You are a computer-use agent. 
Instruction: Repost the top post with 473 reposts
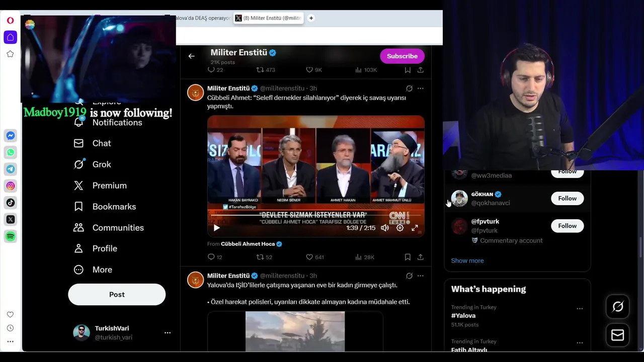266,70
